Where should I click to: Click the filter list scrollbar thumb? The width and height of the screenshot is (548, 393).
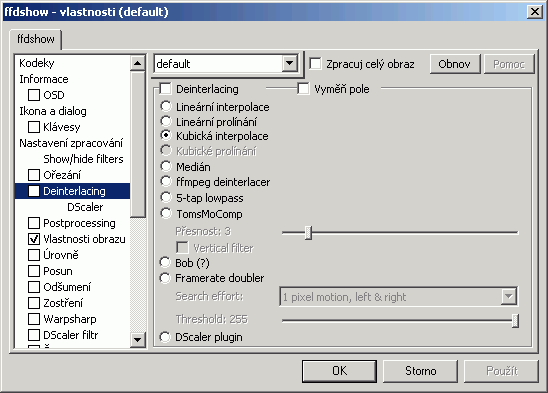[x=137, y=144]
